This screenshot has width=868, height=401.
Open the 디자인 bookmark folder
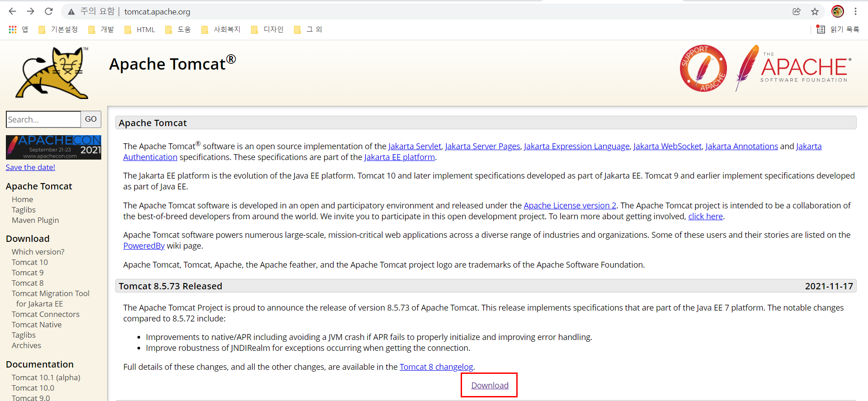(x=267, y=29)
